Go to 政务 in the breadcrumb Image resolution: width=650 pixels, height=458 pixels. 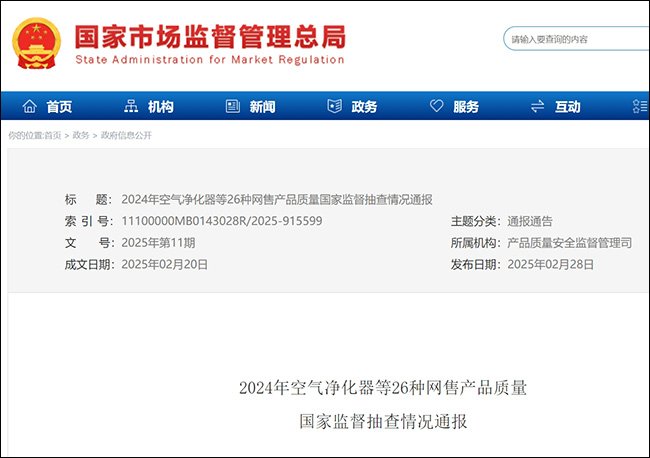pyautogui.click(x=81, y=135)
